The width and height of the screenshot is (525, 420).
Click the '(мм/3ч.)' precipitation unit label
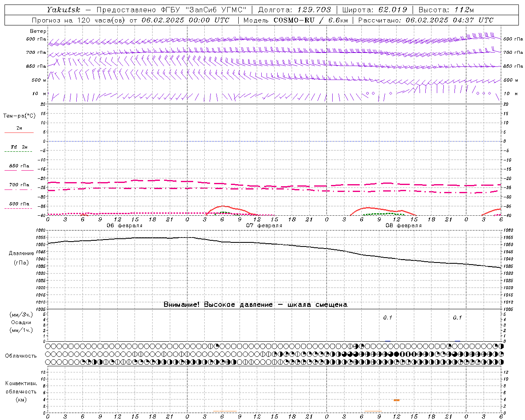tap(21, 315)
